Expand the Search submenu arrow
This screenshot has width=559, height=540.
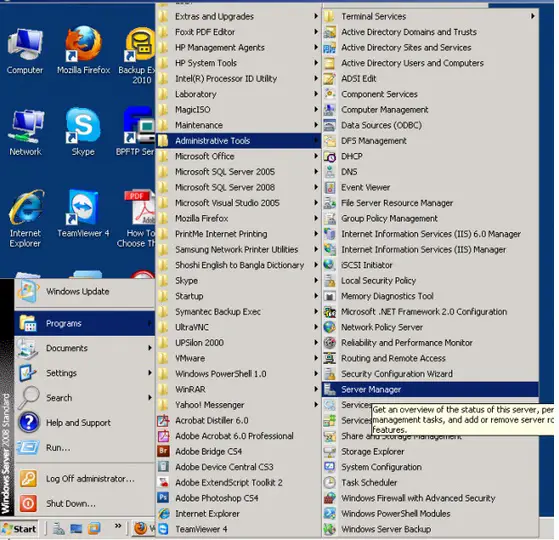(150, 397)
